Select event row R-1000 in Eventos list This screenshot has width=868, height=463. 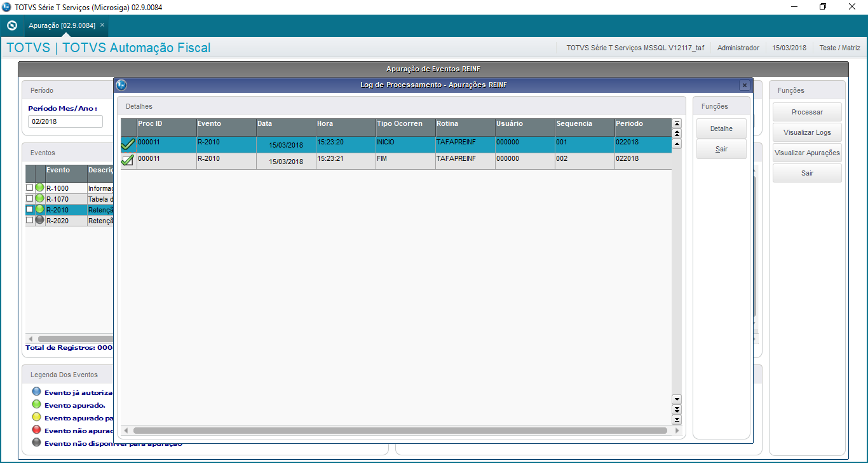[x=69, y=188]
